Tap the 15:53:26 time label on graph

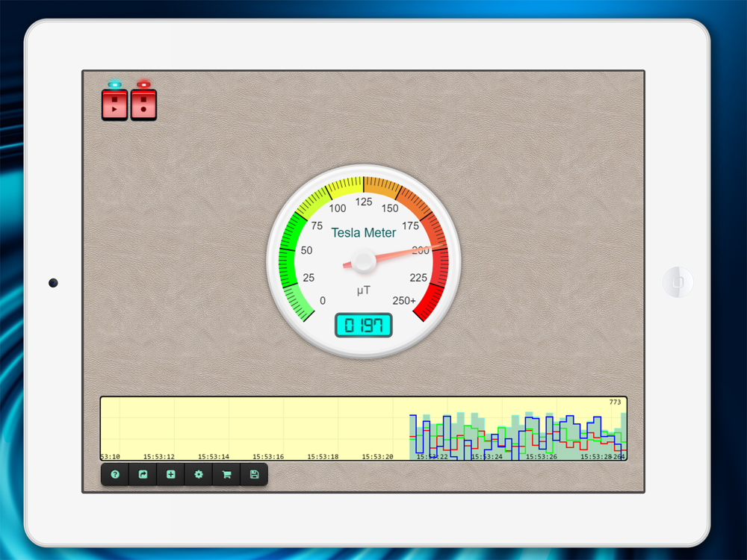click(541, 456)
